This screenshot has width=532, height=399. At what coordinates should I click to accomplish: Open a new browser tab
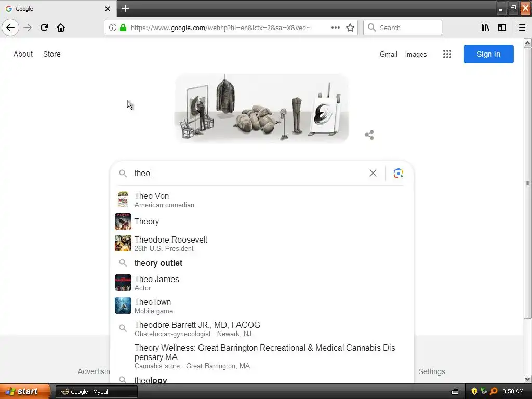click(x=125, y=8)
